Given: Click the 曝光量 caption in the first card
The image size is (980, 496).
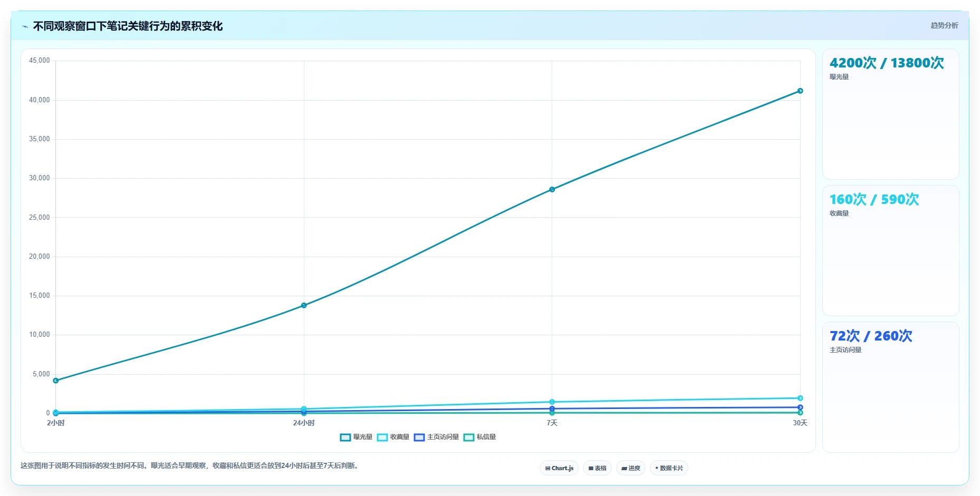Looking at the screenshot, I should point(839,77).
